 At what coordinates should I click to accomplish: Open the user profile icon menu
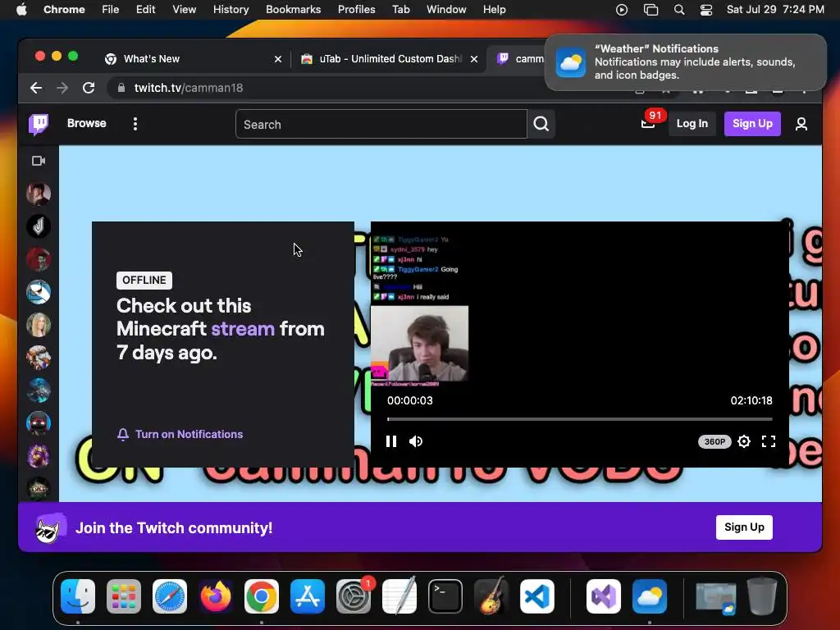click(801, 125)
